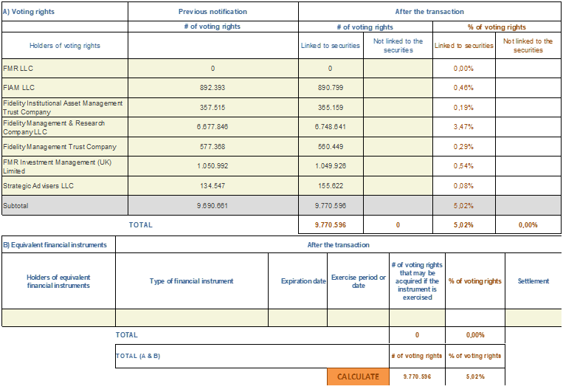The width and height of the screenshot is (563, 392).
Task: Select the FIAM LLC holder cell
Action: point(65,88)
